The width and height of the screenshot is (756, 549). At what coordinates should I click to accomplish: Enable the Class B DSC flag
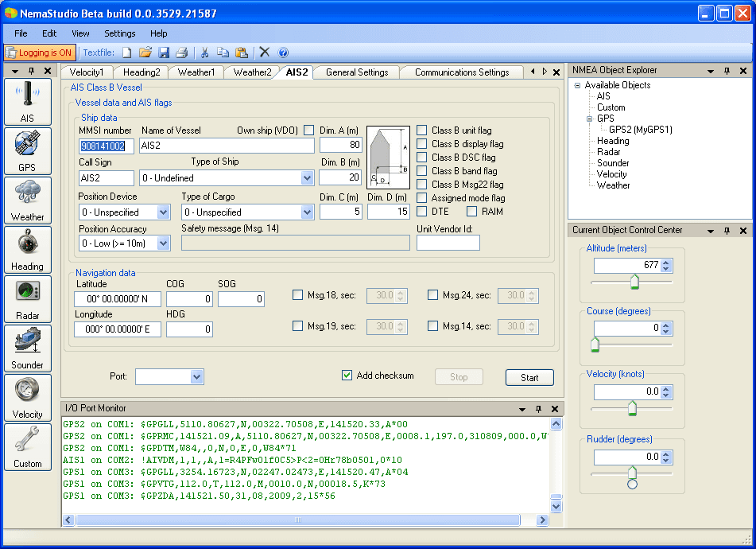(422, 158)
